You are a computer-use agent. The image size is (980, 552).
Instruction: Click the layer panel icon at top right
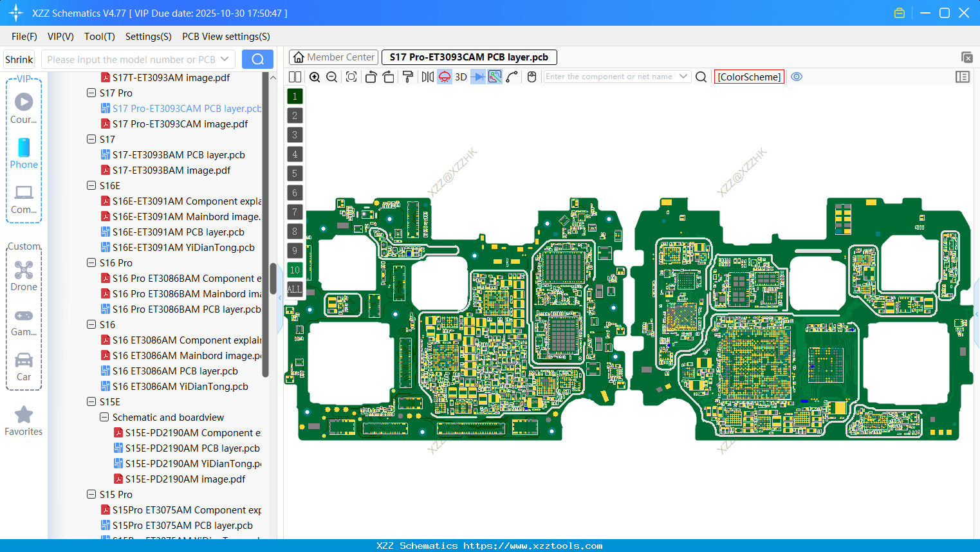click(x=963, y=77)
